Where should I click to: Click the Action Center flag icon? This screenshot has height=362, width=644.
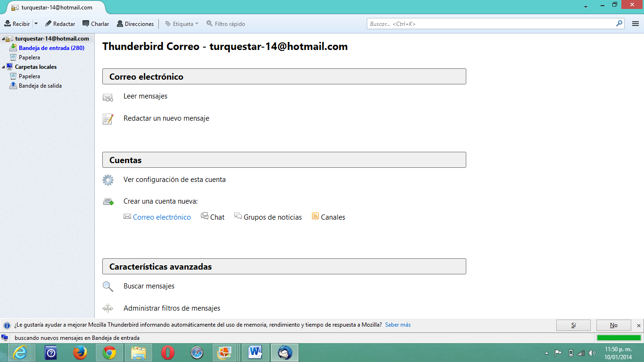558,353
